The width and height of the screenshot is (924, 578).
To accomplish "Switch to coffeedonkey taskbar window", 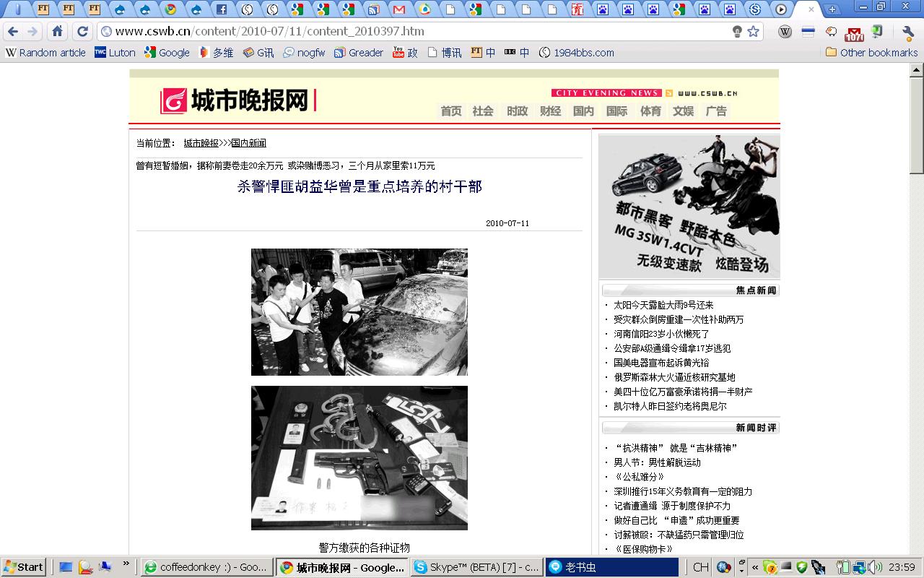I will point(206,567).
